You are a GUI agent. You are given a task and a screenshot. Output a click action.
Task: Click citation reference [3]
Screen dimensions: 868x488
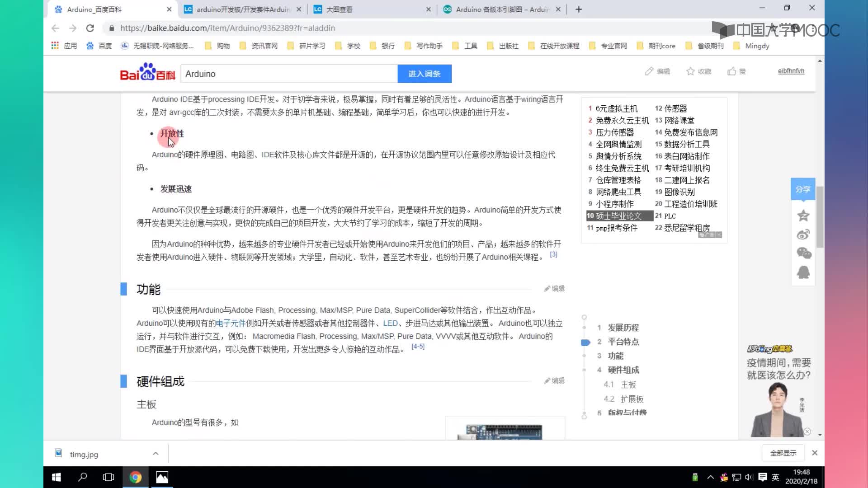click(x=553, y=254)
